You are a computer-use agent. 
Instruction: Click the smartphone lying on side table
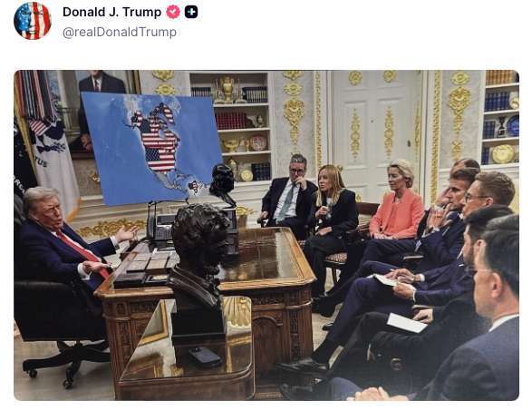pos(205,356)
